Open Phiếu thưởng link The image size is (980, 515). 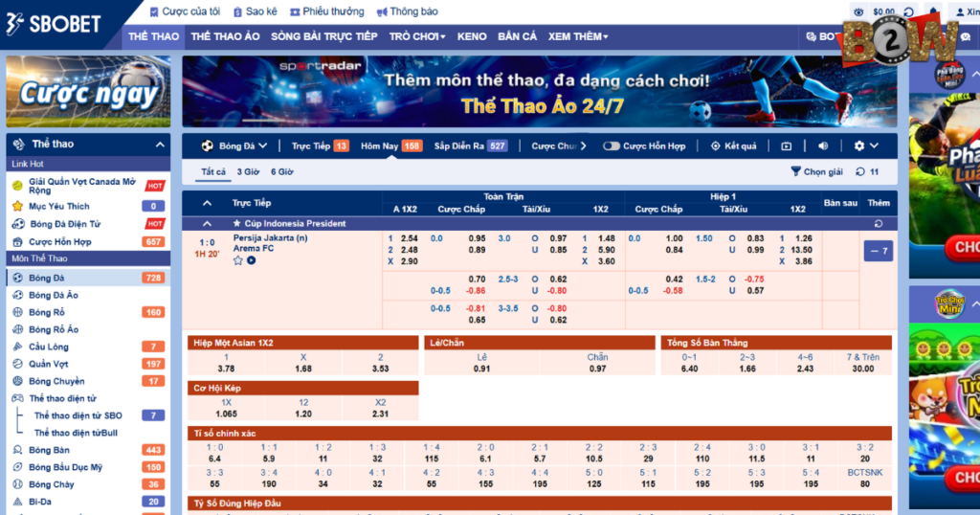[x=327, y=11]
